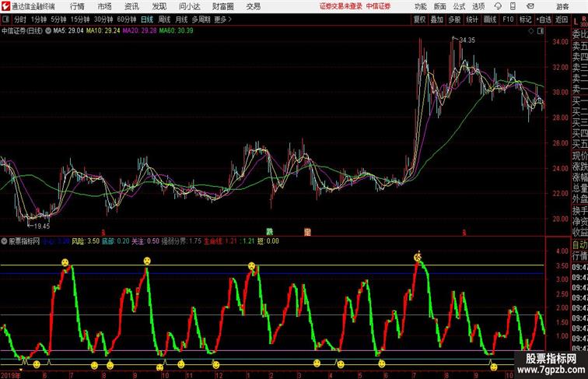588x379 pixels.
Task: Switch to the 60分钟 period tab
Action: click(x=126, y=19)
